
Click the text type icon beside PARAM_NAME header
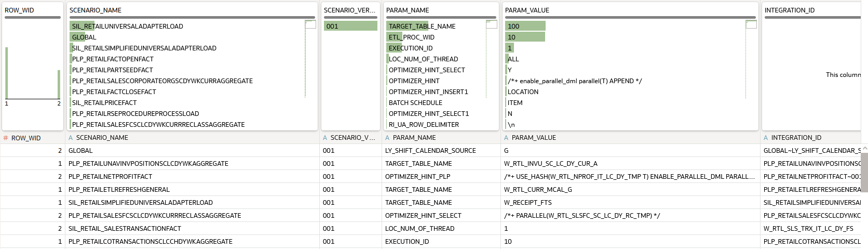click(x=387, y=138)
